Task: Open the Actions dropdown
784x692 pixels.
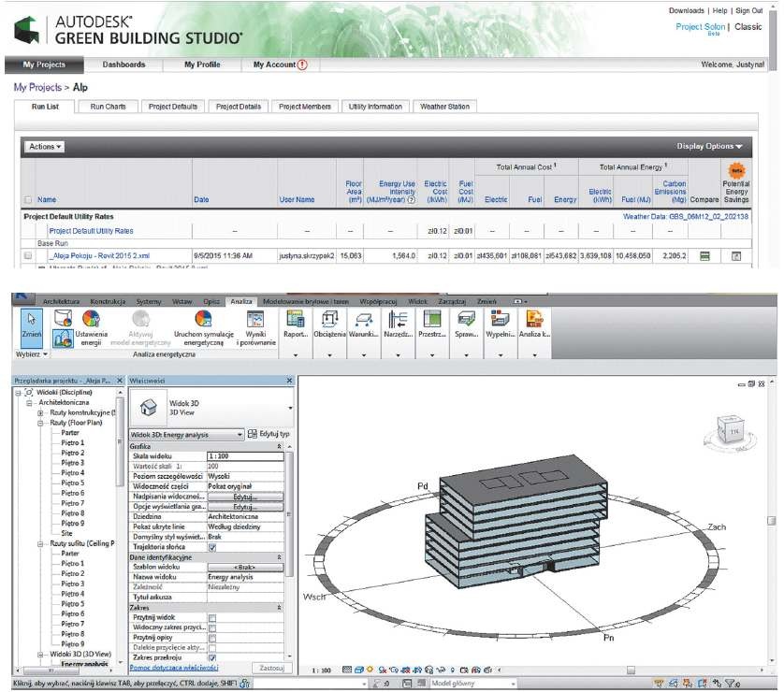Action: pos(45,147)
